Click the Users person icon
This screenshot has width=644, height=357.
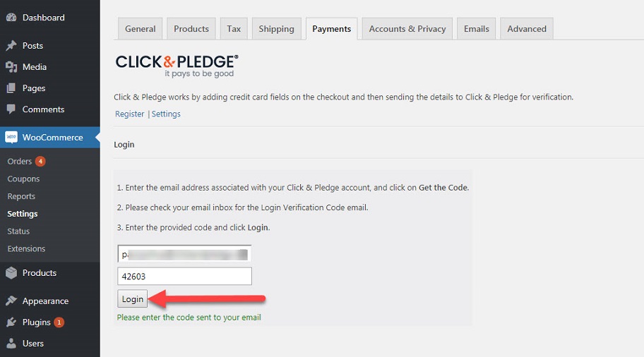point(11,344)
